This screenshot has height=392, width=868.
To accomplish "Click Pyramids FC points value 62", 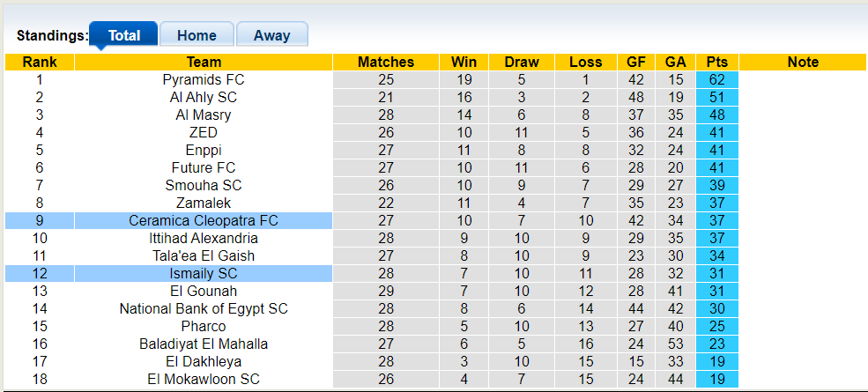I will click(717, 79).
